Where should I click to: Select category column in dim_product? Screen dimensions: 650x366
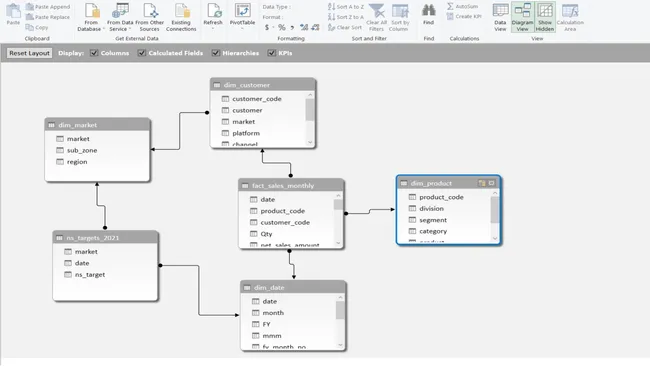(x=433, y=231)
